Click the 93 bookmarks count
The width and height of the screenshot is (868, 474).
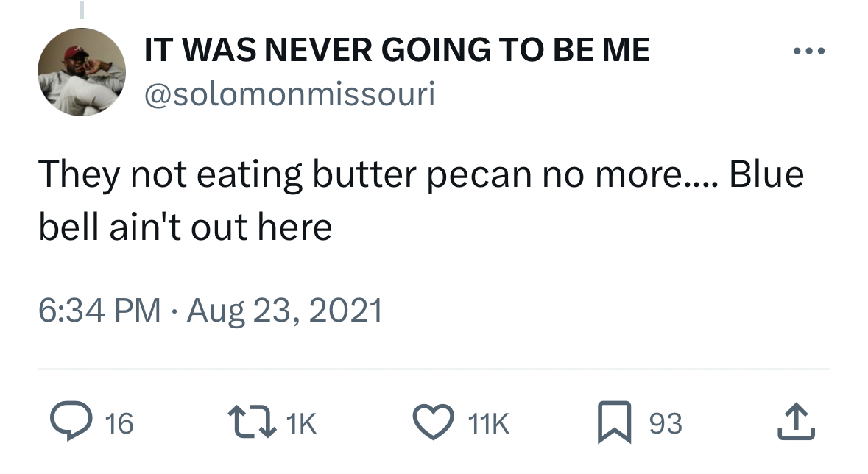point(666,424)
